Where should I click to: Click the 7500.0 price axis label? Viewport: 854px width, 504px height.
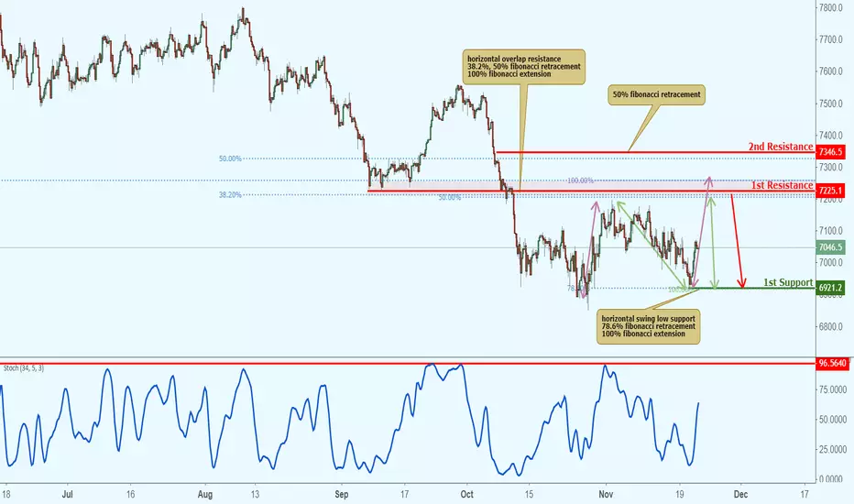831,104
